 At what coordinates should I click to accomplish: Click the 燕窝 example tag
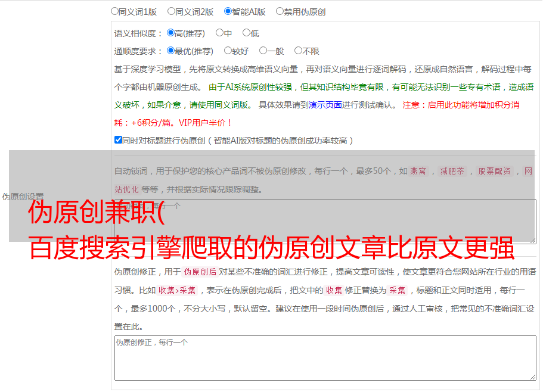pyautogui.click(x=418, y=171)
